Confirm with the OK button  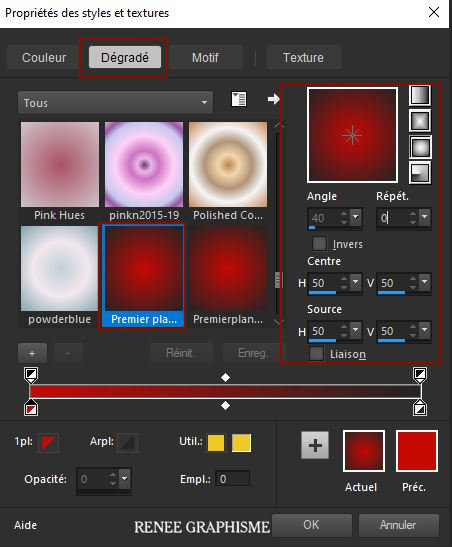click(x=311, y=525)
